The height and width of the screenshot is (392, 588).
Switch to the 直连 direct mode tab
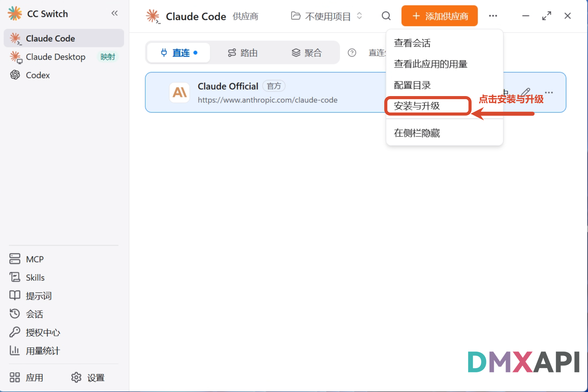click(179, 53)
